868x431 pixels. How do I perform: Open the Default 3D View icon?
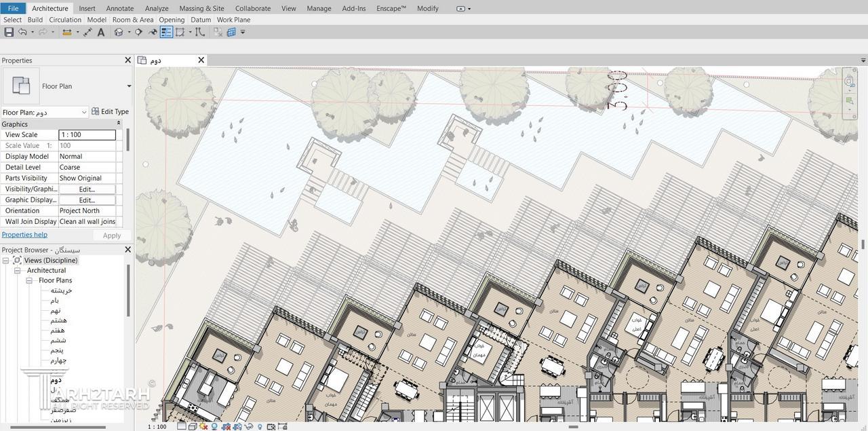[x=119, y=32]
